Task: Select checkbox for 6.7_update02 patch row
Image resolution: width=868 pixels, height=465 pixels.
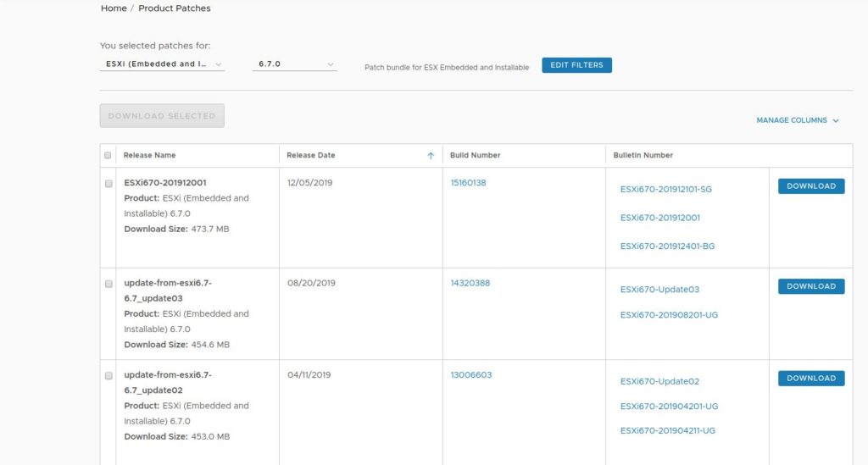Action: pos(108,375)
